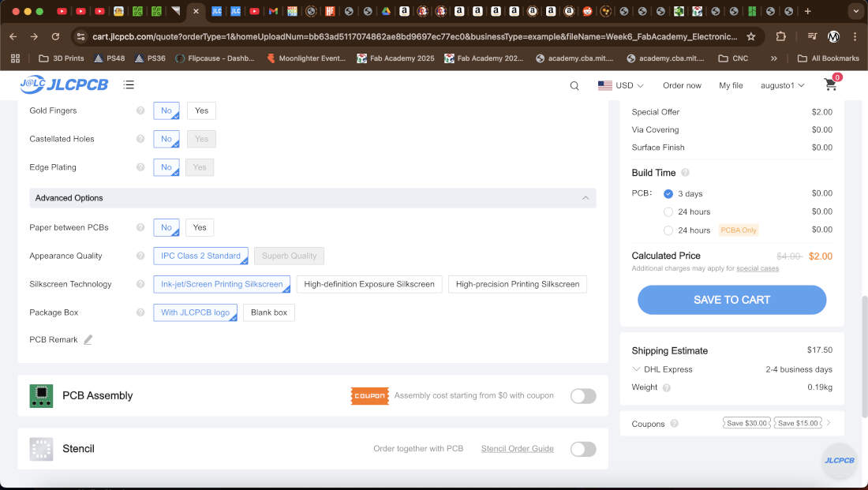Collapse the Advanced Options section
This screenshot has height=490, width=868.
pos(586,198)
